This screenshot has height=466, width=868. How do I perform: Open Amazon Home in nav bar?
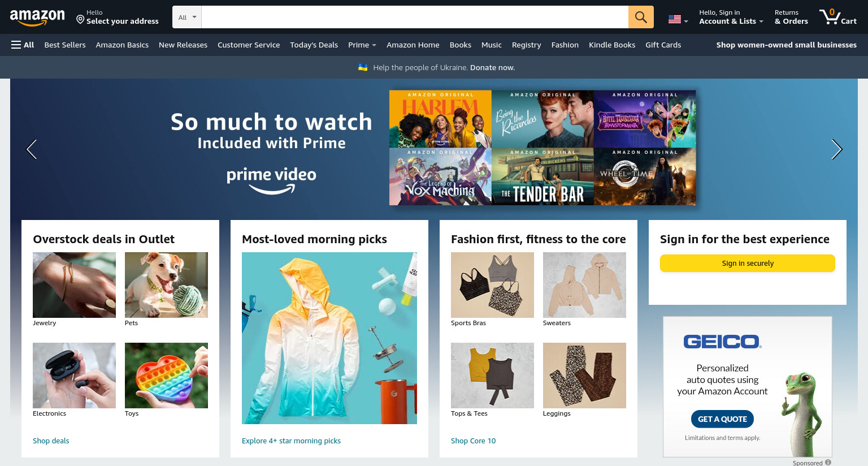pos(413,45)
